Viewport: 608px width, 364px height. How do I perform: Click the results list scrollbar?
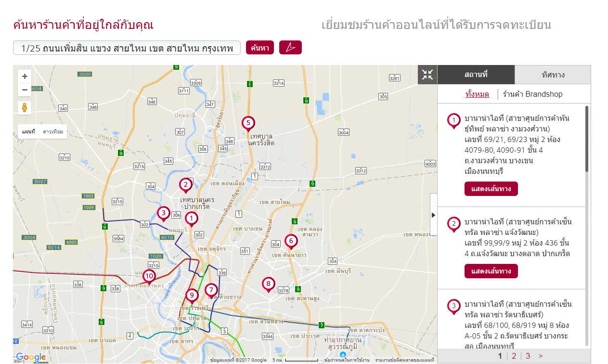[586, 139]
